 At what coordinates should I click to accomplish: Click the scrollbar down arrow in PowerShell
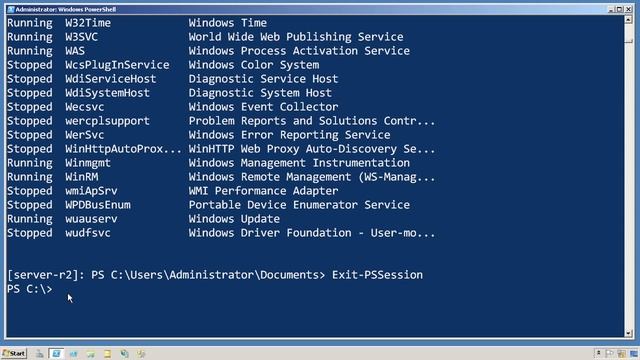(x=629, y=333)
